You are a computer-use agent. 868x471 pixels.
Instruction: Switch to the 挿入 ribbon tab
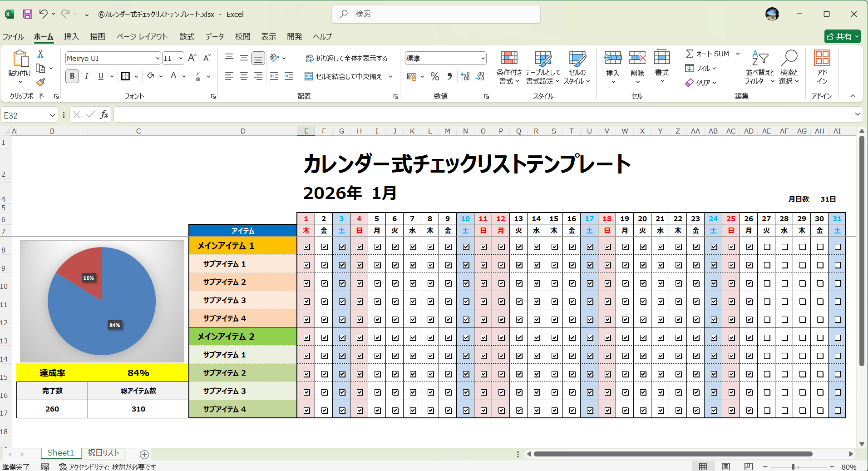click(71, 36)
